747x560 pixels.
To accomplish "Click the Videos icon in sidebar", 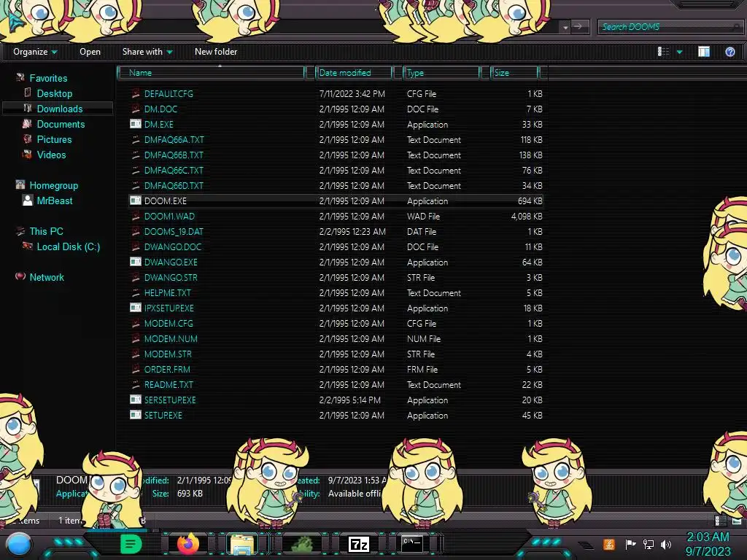I will 27,154.
